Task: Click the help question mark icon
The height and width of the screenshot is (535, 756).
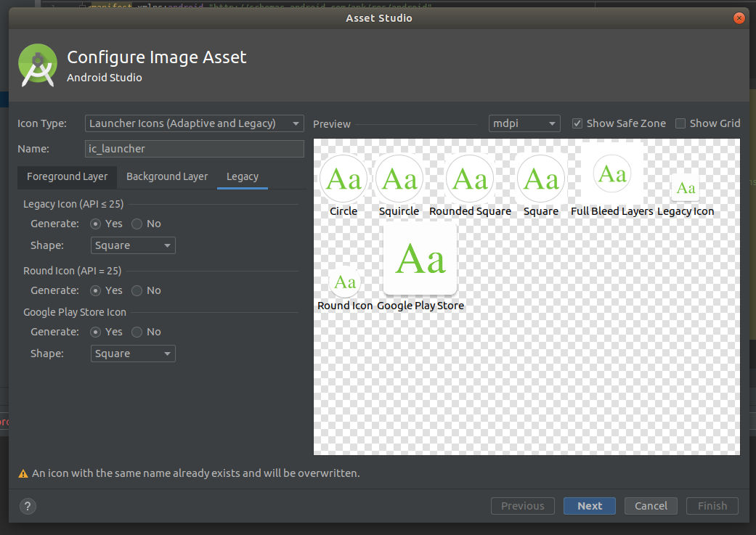Action: pyautogui.click(x=28, y=506)
